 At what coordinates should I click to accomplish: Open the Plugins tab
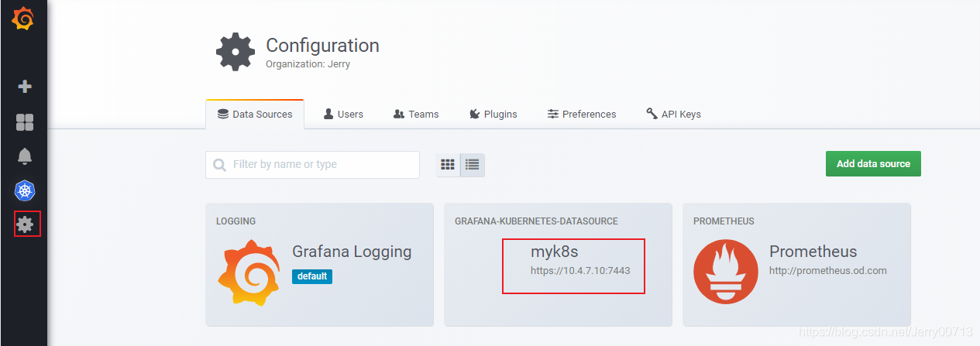click(x=493, y=114)
